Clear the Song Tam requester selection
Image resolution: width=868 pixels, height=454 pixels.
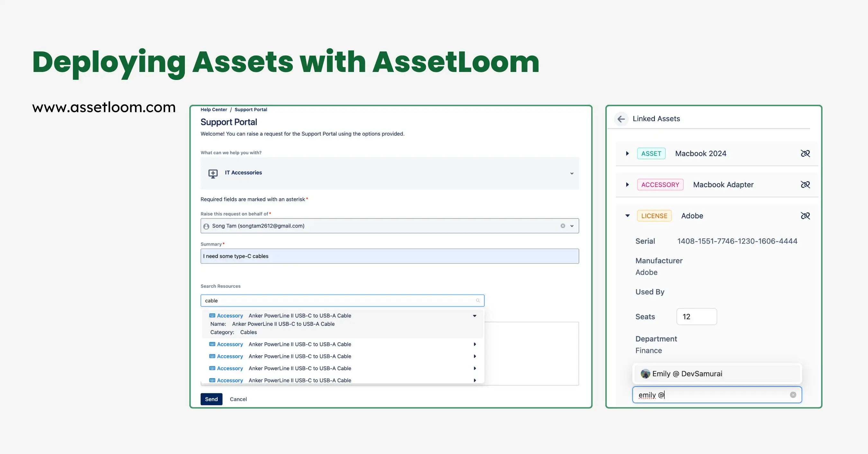(x=563, y=226)
